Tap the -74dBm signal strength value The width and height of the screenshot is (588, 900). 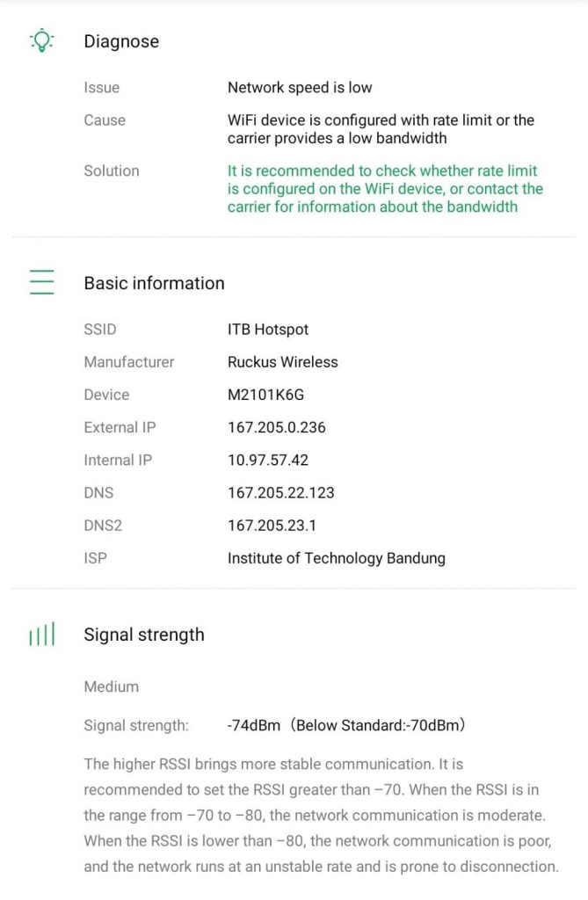click(x=254, y=726)
